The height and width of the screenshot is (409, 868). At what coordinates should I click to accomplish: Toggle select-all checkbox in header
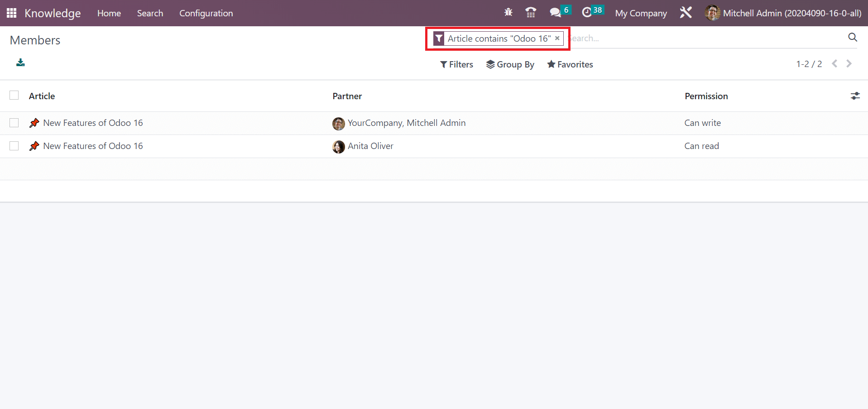click(14, 95)
